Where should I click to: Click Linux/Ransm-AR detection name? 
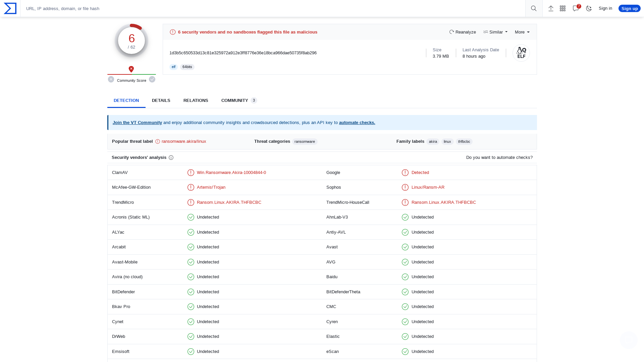click(428, 187)
